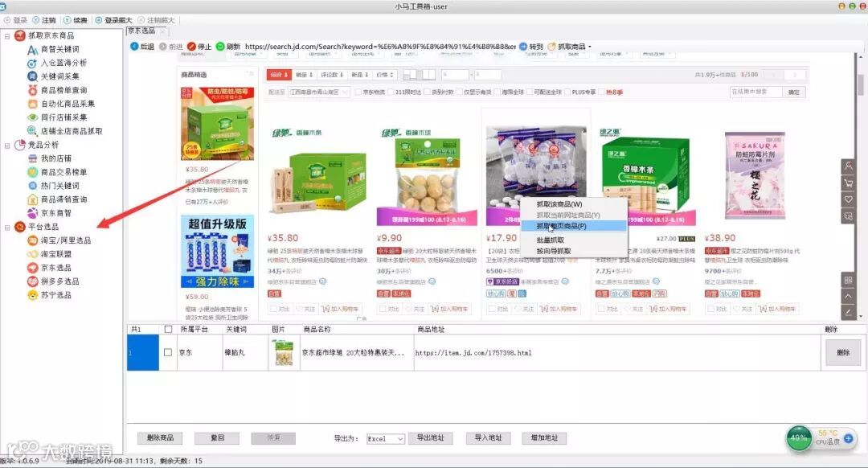
Task: Open 苏宁选品 item
Action: [x=56, y=295]
